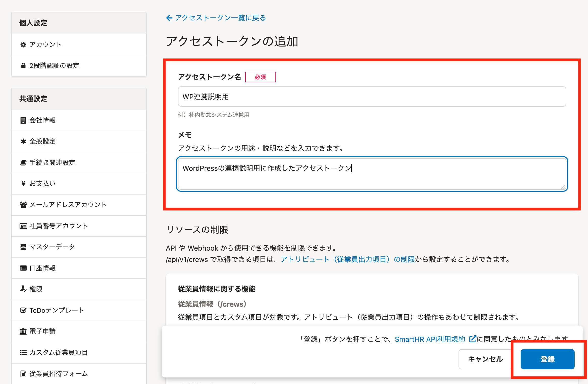Click the lock icon for 2段階認証の設定
Image resolution: width=588 pixels, height=384 pixels.
(23, 66)
